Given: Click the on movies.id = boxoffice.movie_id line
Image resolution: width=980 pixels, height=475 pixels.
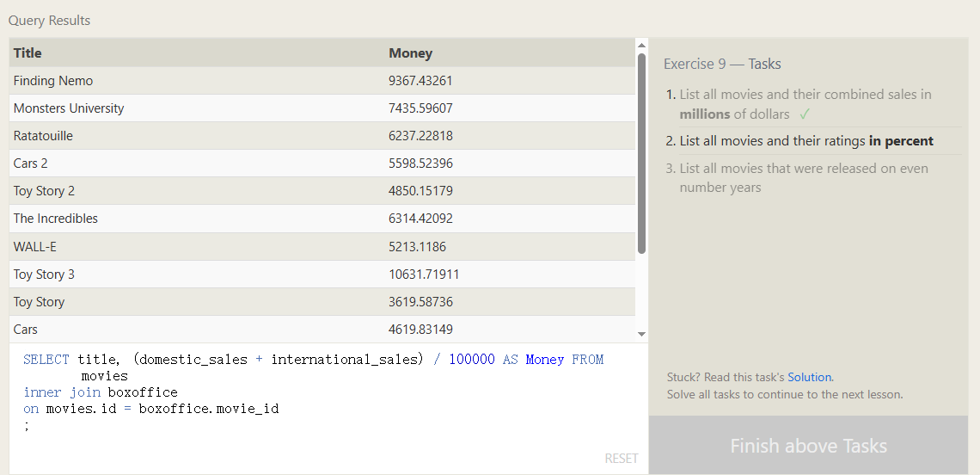Looking at the screenshot, I should coord(151,409).
